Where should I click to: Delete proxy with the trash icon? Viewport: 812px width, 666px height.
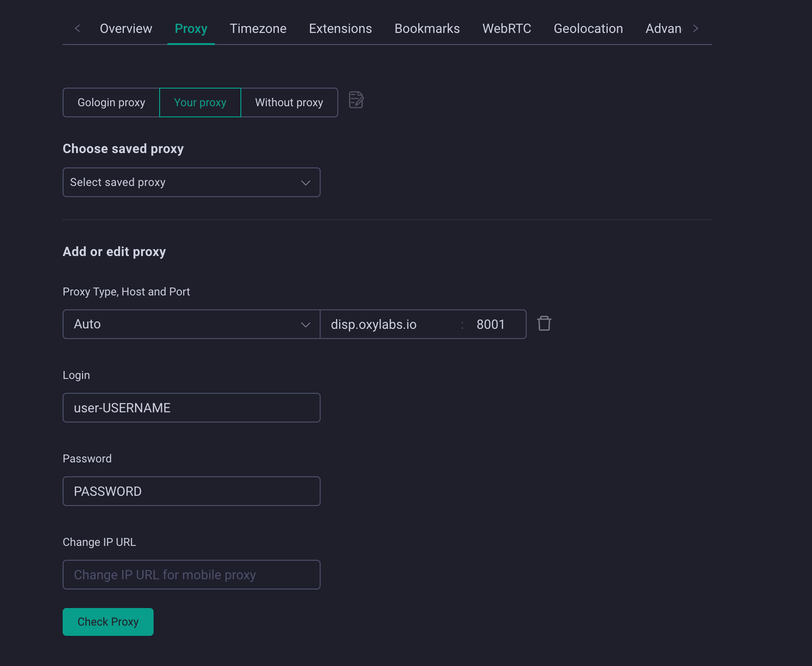click(544, 323)
